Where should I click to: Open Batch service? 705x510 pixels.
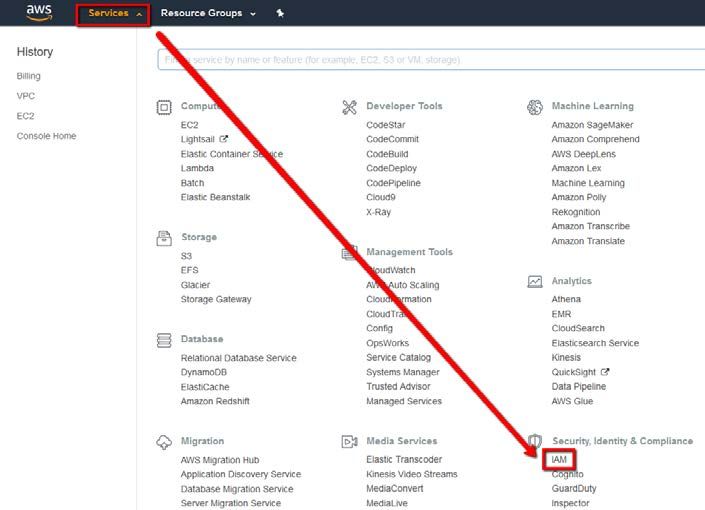[x=192, y=183]
